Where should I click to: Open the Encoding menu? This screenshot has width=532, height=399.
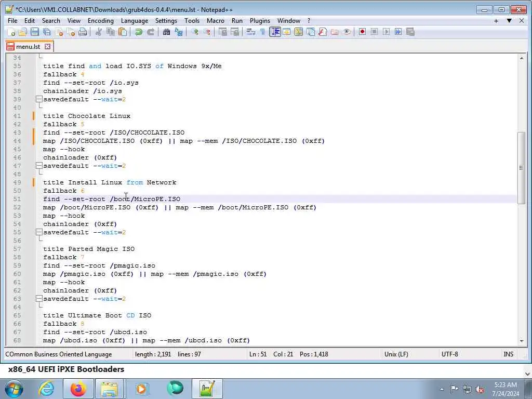point(101,21)
